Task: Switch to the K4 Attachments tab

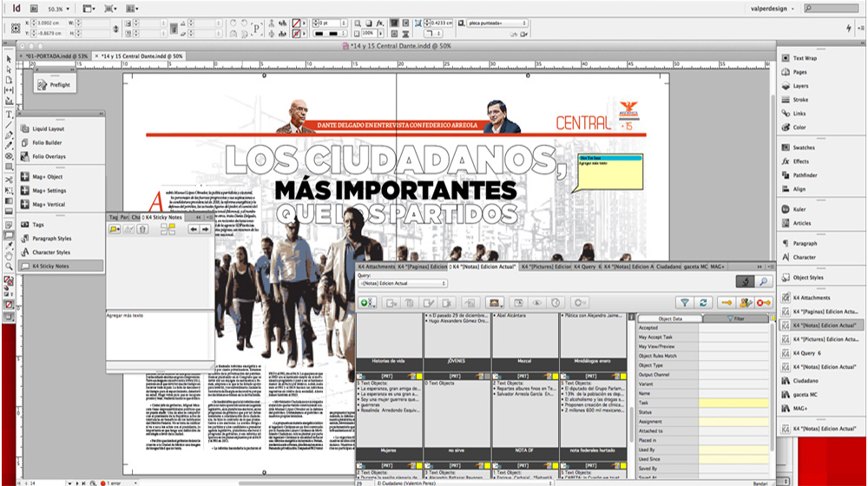Action: click(376, 266)
